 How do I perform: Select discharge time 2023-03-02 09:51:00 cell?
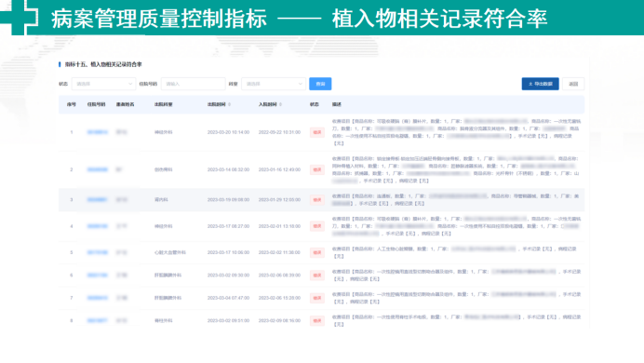pos(228,320)
